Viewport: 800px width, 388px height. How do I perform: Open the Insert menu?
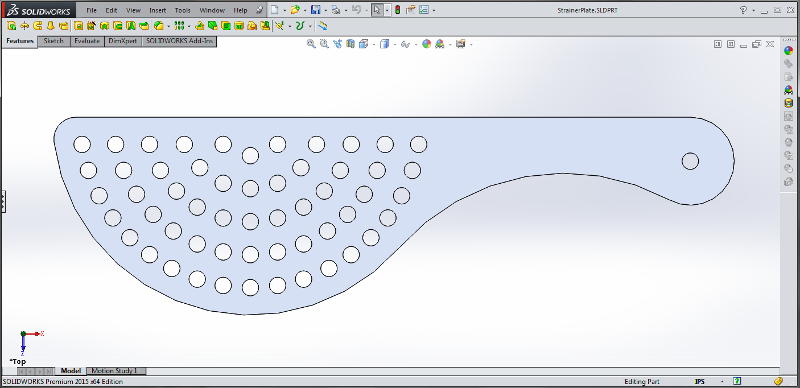[158, 10]
